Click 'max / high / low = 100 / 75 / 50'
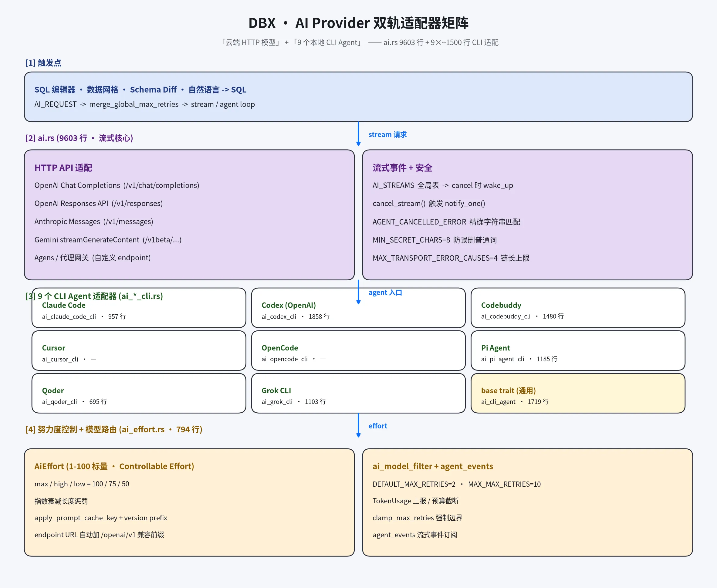 click(x=82, y=484)
